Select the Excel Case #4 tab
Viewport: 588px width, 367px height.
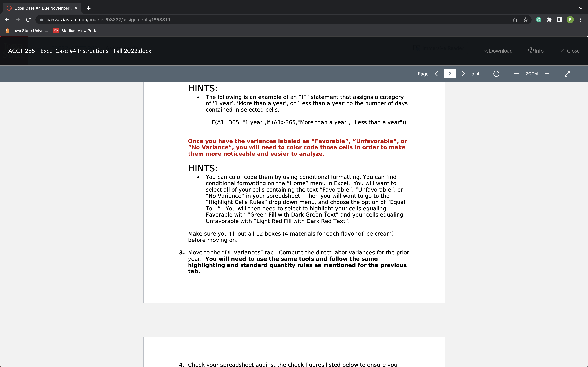pos(41,8)
